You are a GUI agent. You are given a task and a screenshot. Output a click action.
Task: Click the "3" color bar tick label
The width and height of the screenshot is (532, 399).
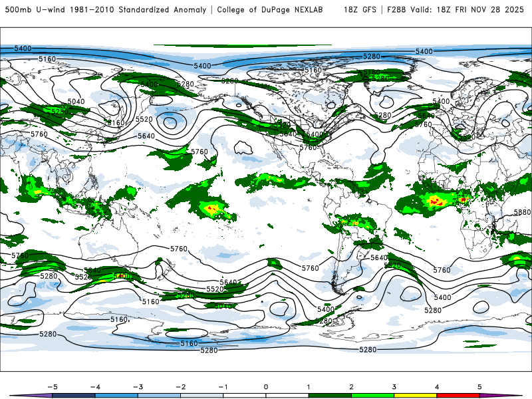pyautogui.click(x=394, y=387)
